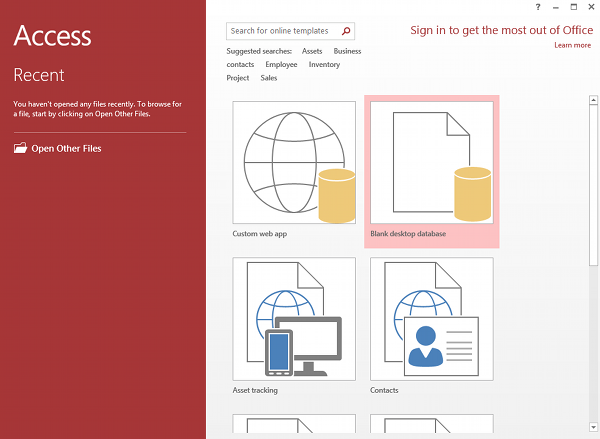Click the Contacts caption text
This screenshot has width=600, height=439.
pos(384,390)
